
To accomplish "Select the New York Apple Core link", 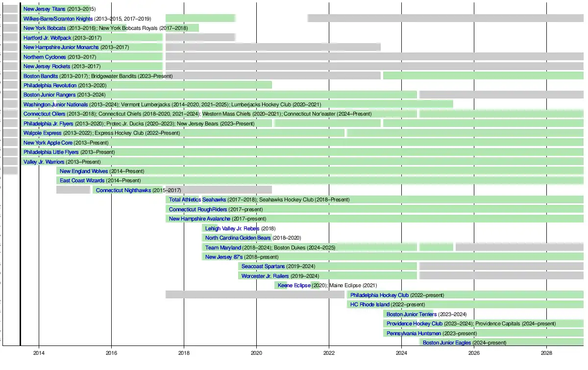I will pos(48,143).
